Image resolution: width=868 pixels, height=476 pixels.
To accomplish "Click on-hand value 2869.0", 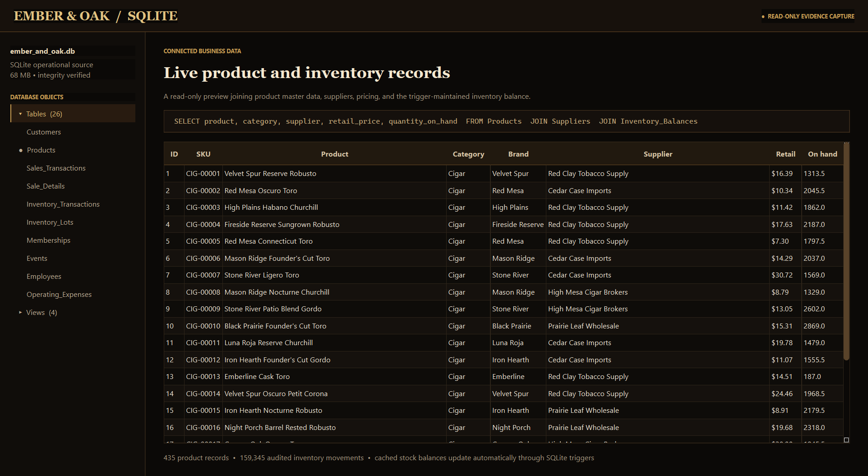I will [822, 326].
